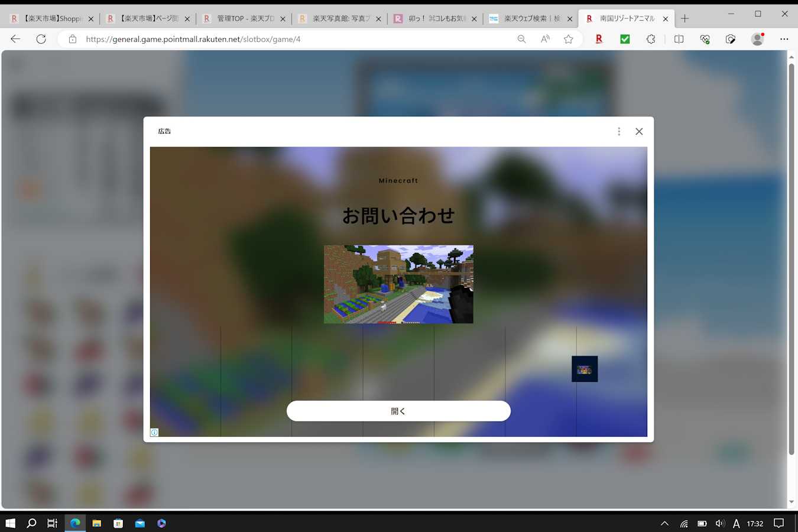798x532 pixels.
Task: Click the ad info icon
Action: tap(154, 432)
